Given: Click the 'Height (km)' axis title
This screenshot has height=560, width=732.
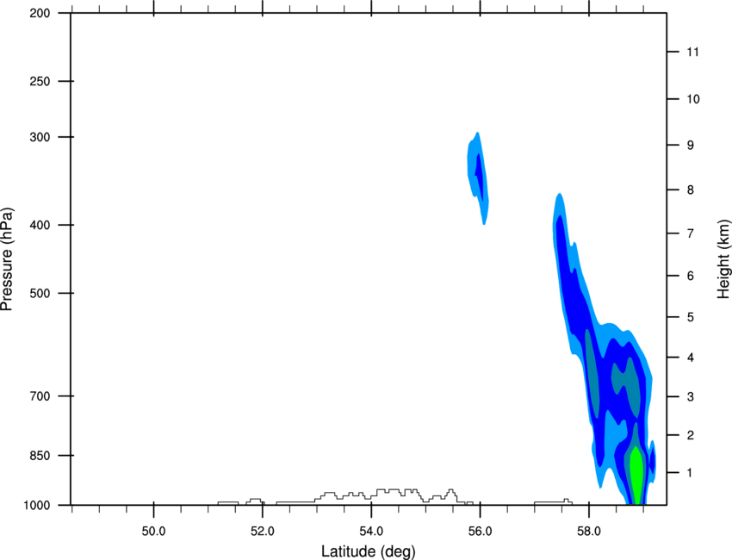Looking at the screenshot, I should point(723,259).
